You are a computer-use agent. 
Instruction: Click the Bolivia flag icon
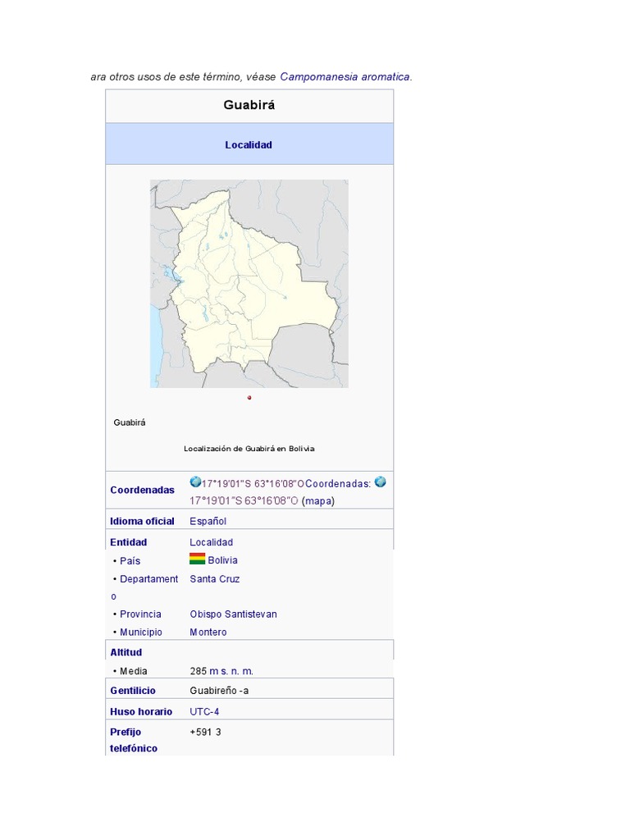(197, 559)
